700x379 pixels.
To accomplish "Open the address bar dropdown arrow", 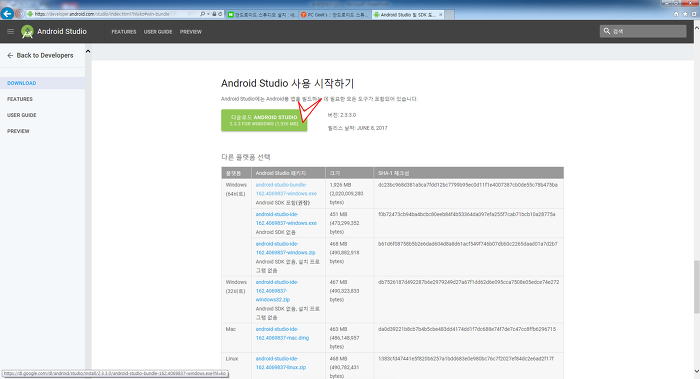I will pyautogui.click(x=208, y=14).
